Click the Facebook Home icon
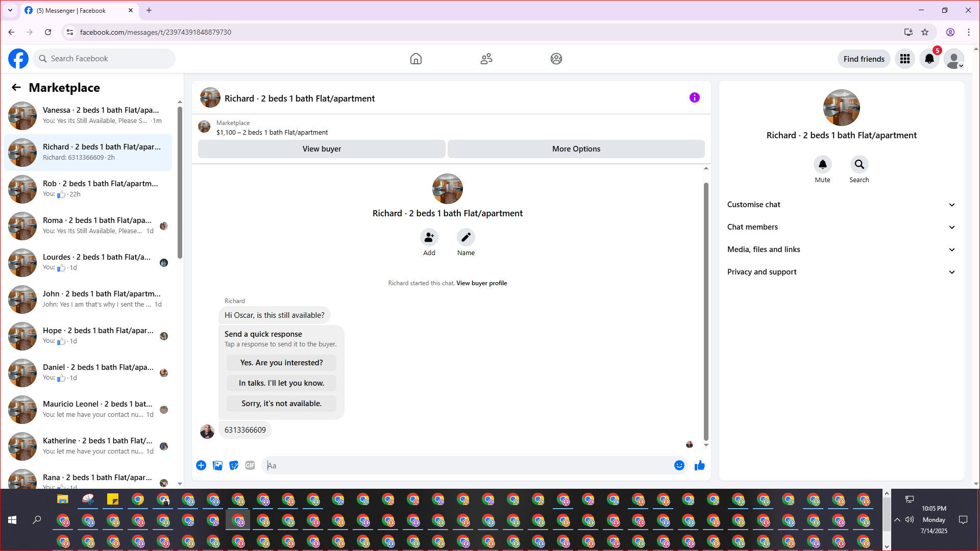Screen dimensions: 980x551 (415, 59)
